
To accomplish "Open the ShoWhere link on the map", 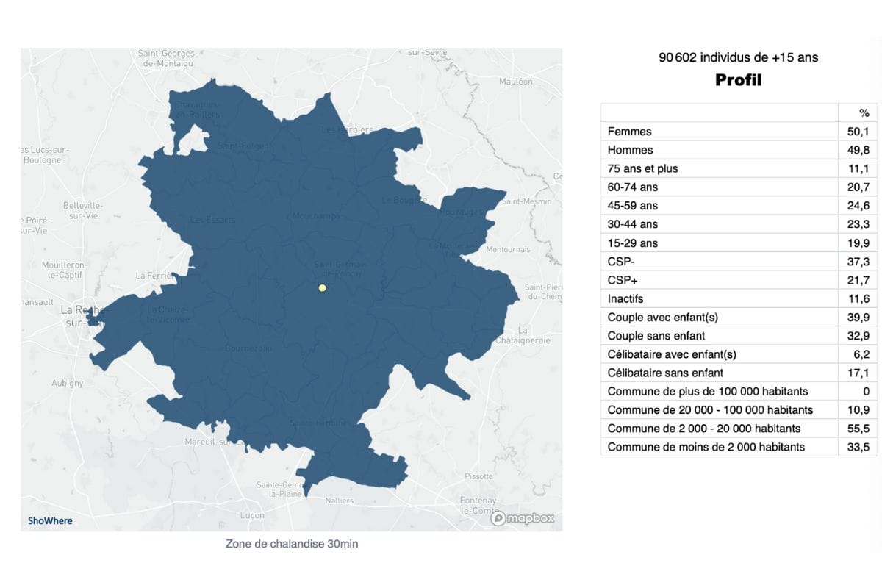I will [50, 520].
